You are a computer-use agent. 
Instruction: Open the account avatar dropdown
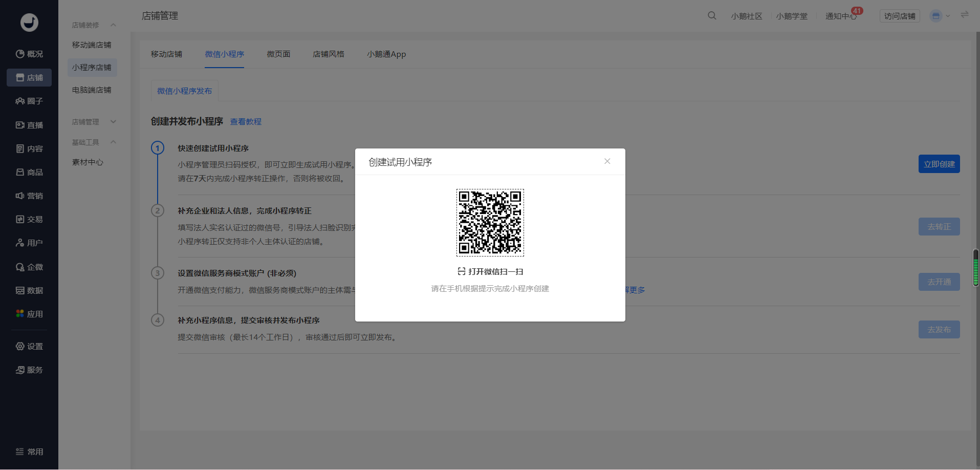click(x=940, y=16)
